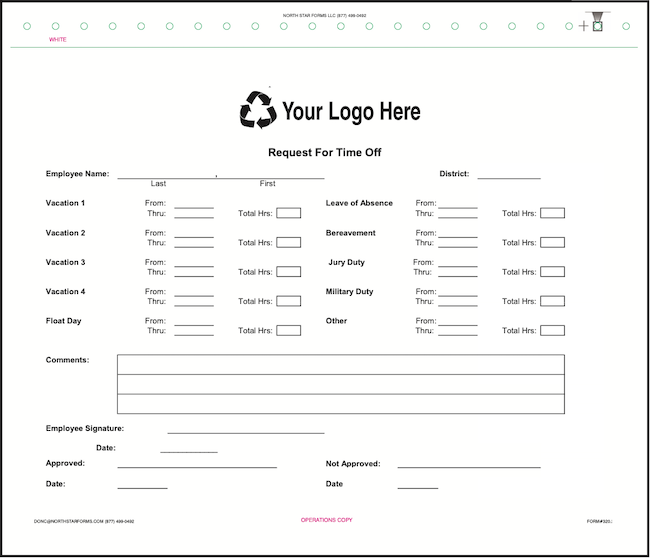Click the Jury Duty Thru line
The height and width of the screenshot is (558, 650).
(x=458, y=273)
